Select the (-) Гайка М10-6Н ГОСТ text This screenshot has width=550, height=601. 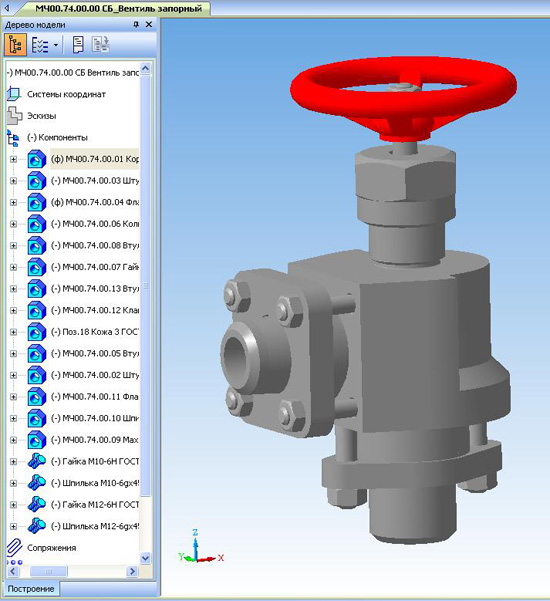(95, 461)
